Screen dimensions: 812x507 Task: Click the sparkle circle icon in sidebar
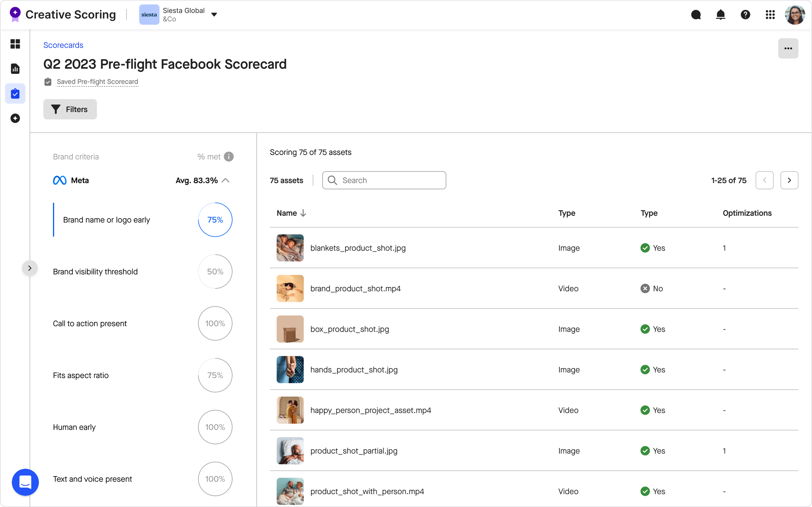click(15, 118)
